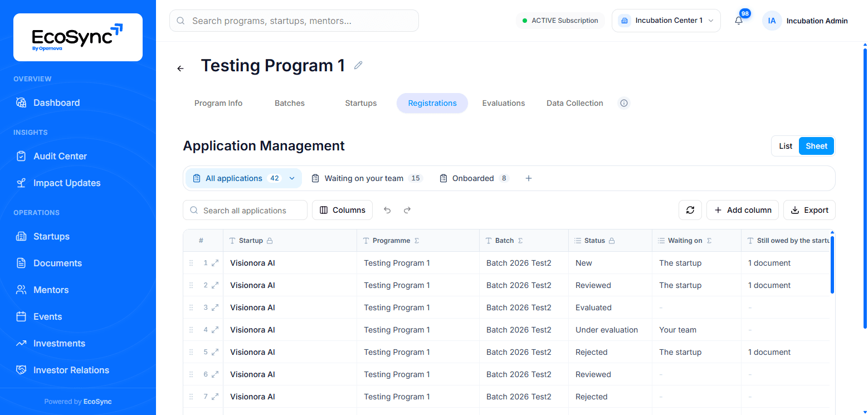Click the drag handle on row 2
This screenshot has height=415, width=868.
[x=191, y=285]
